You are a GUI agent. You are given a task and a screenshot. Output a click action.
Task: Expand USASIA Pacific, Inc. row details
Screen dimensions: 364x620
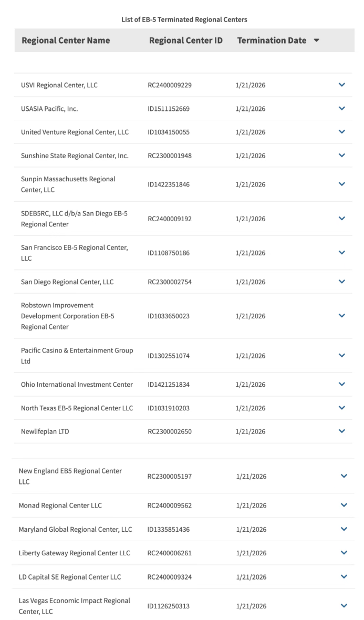point(342,109)
